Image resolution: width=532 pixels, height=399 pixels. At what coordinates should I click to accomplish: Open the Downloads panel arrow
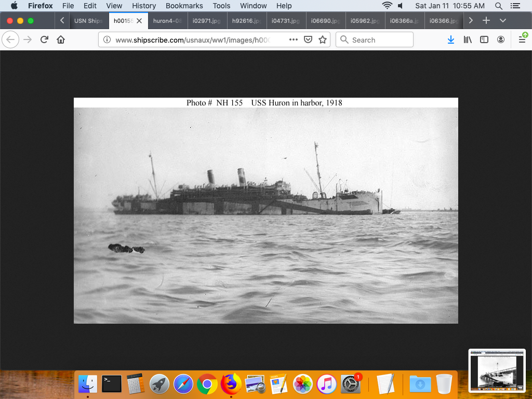tap(451, 40)
